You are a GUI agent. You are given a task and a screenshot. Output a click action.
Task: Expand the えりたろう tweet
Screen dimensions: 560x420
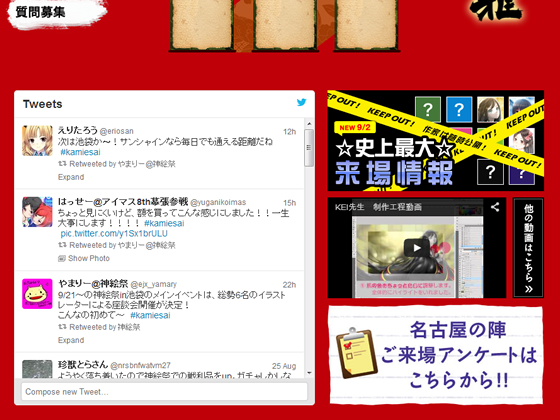coord(71,177)
